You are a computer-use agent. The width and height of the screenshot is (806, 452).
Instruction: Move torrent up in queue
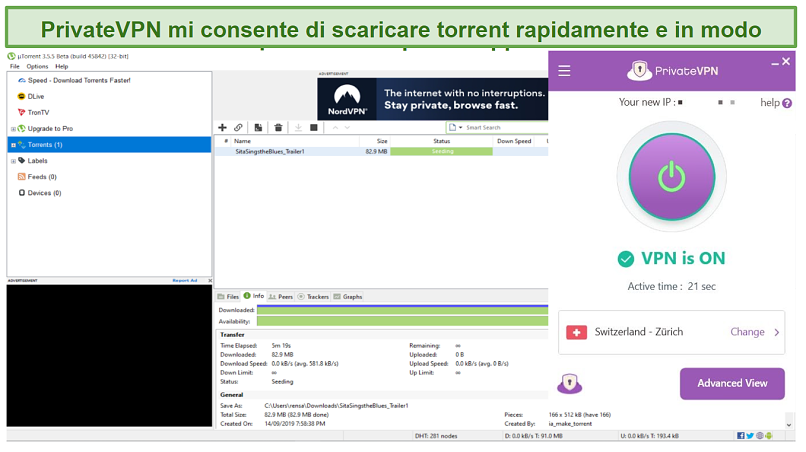[335, 128]
